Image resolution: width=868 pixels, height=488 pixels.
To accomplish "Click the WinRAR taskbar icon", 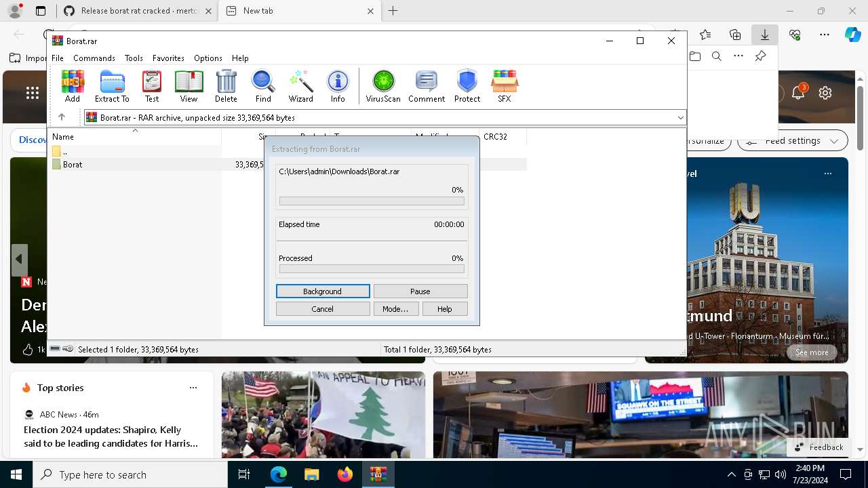I will tap(378, 474).
